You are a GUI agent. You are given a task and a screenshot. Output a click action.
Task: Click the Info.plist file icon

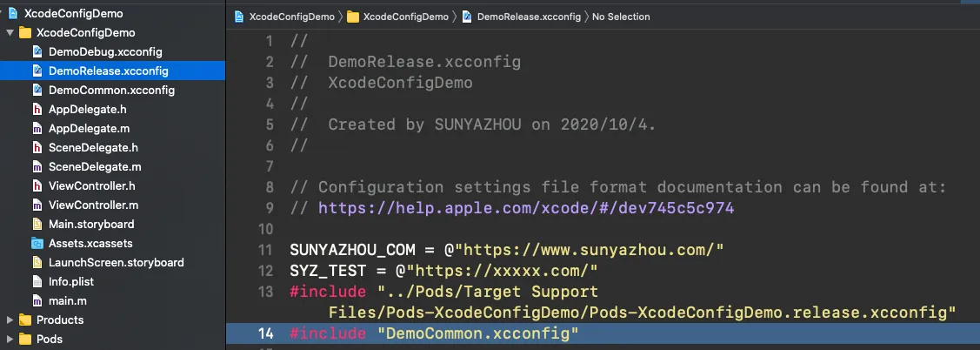pyautogui.click(x=37, y=282)
